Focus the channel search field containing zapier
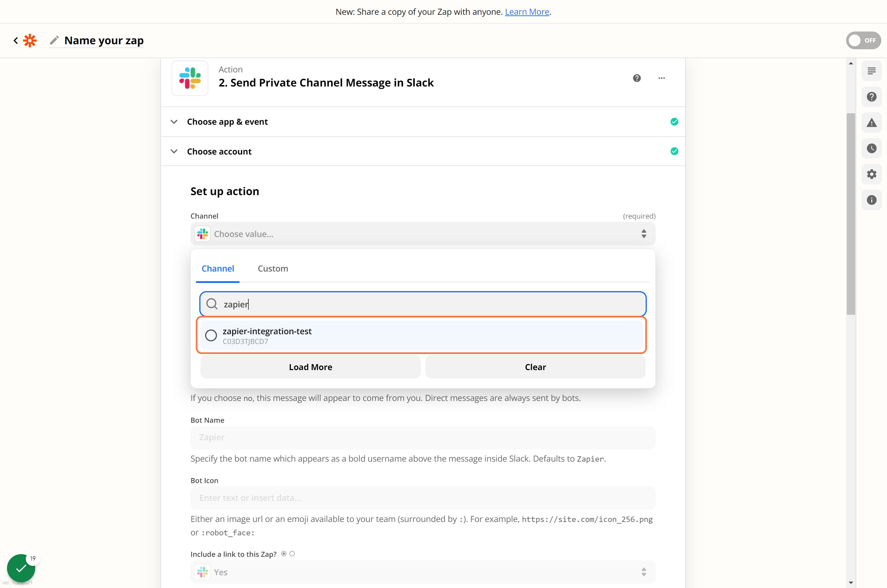 (x=423, y=304)
